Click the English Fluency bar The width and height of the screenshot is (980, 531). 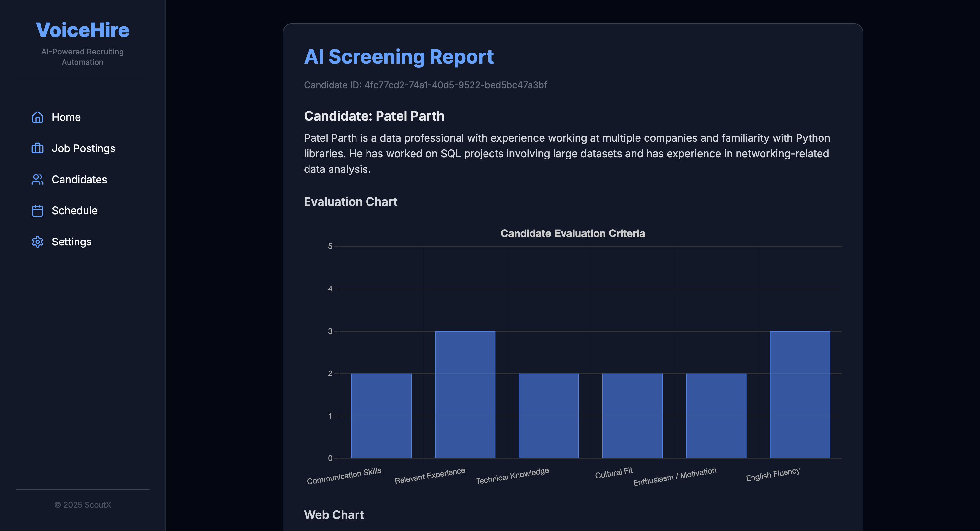pyautogui.click(x=800, y=395)
